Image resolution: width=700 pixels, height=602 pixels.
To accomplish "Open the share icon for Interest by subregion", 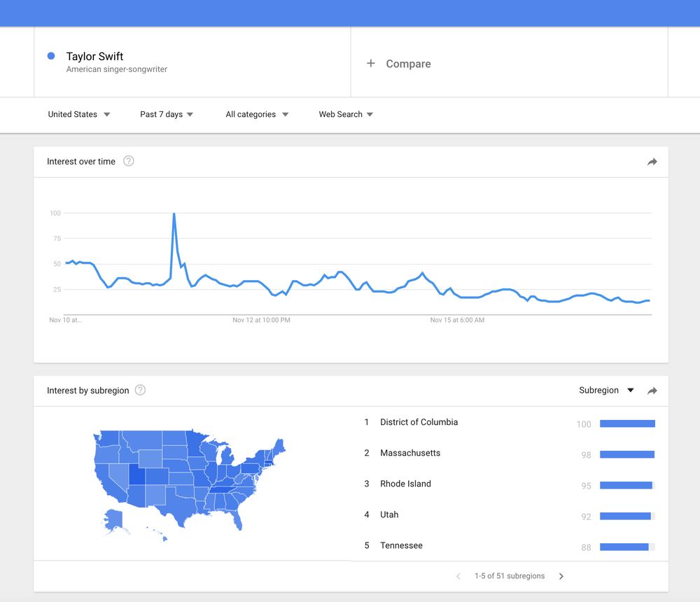I will [x=652, y=391].
